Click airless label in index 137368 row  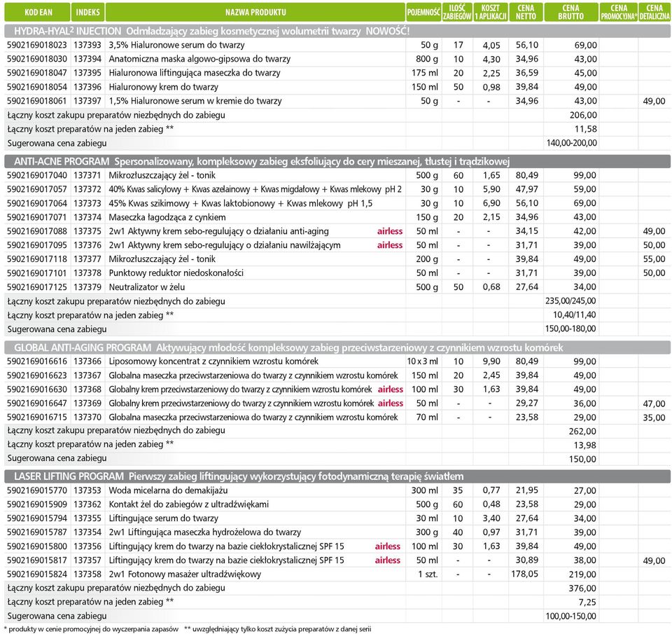click(391, 390)
